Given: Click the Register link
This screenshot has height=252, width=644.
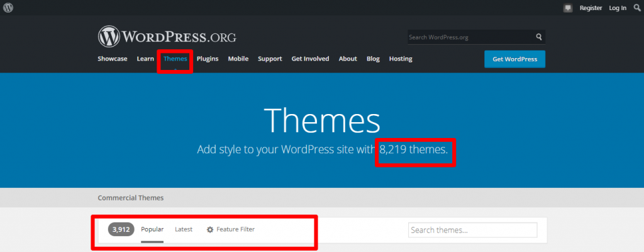Looking at the screenshot, I should (x=591, y=8).
